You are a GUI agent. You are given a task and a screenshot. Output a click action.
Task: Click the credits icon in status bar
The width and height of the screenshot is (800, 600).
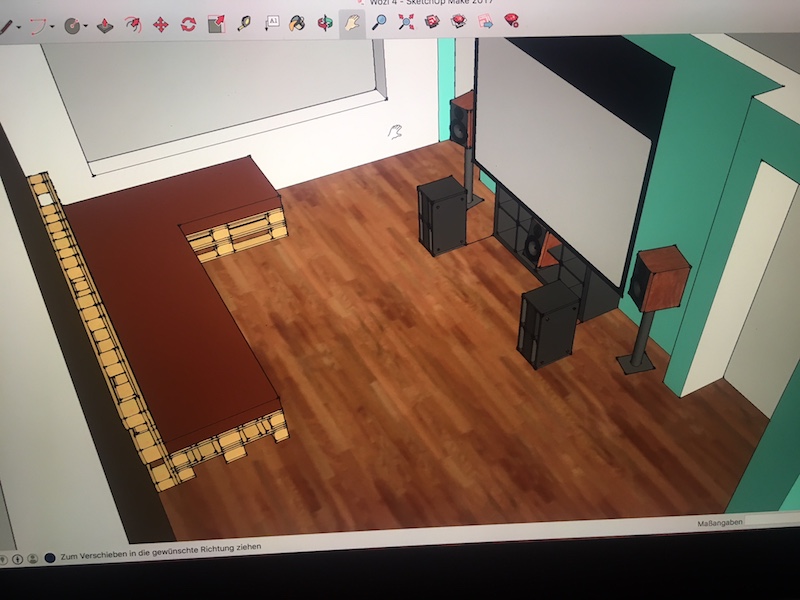tap(17, 560)
